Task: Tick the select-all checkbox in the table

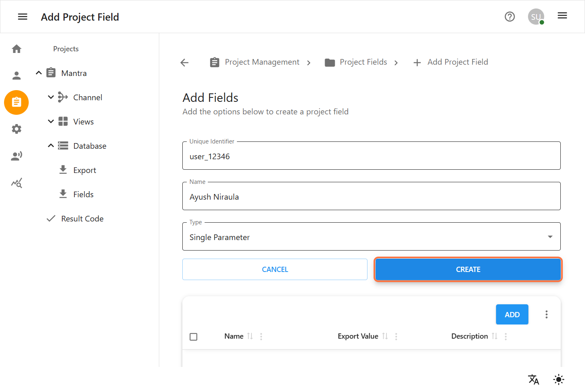Action: [193, 336]
